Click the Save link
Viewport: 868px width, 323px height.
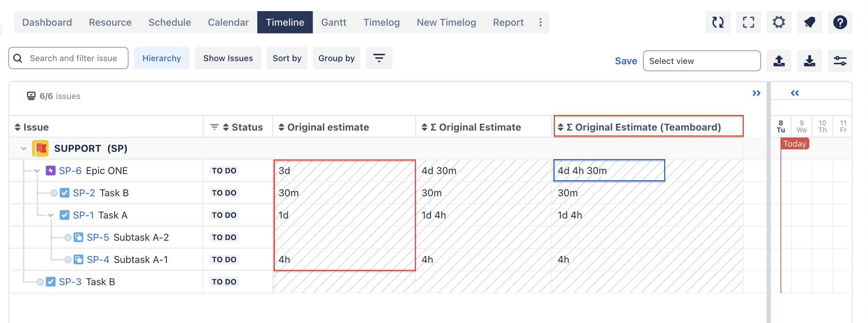626,61
